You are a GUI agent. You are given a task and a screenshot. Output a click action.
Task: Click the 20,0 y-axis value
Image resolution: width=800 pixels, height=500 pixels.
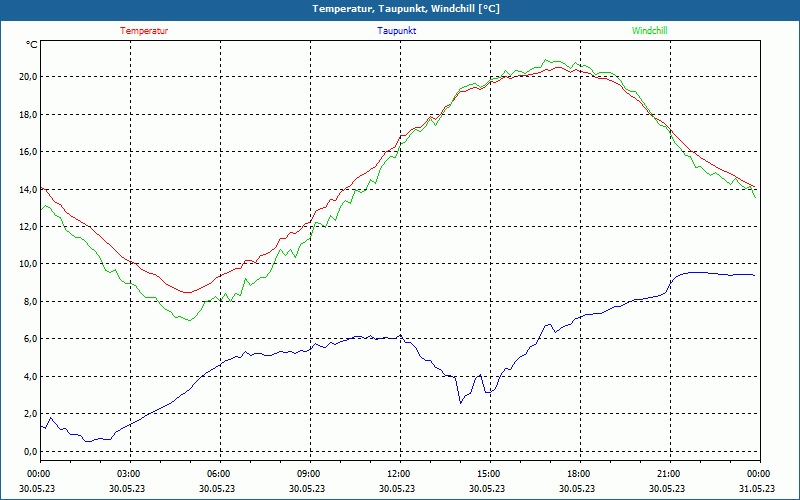(29, 77)
